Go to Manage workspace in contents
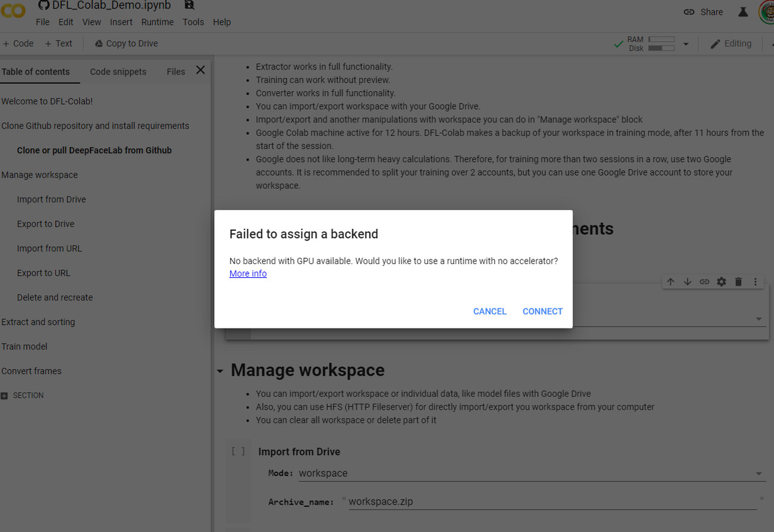This screenshot has width=774, height=532. (x=39, y=175)
